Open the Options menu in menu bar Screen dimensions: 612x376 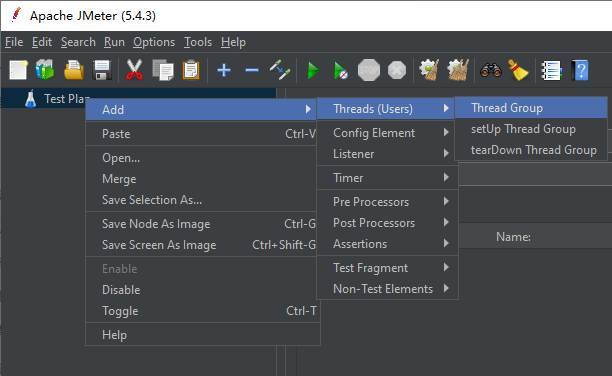[x=154, y=42]
